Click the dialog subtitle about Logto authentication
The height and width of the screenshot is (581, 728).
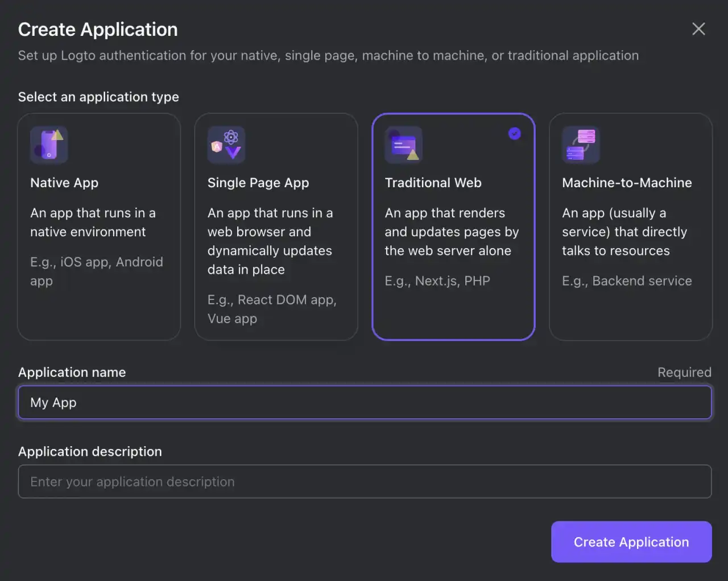pyautogui.click(x=328, y=55)
